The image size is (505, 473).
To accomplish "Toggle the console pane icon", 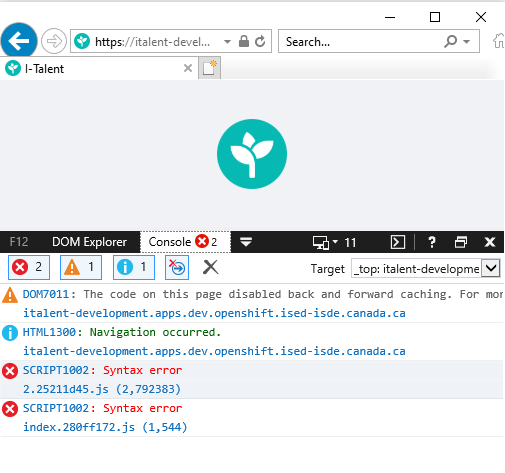I will click(398, 242).
